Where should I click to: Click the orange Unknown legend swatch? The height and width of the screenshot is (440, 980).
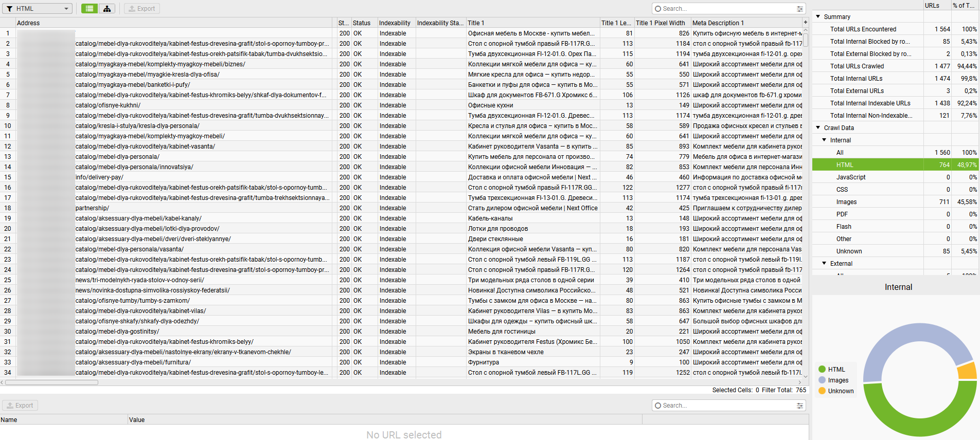pyautogui.click(x=822, y=391)
